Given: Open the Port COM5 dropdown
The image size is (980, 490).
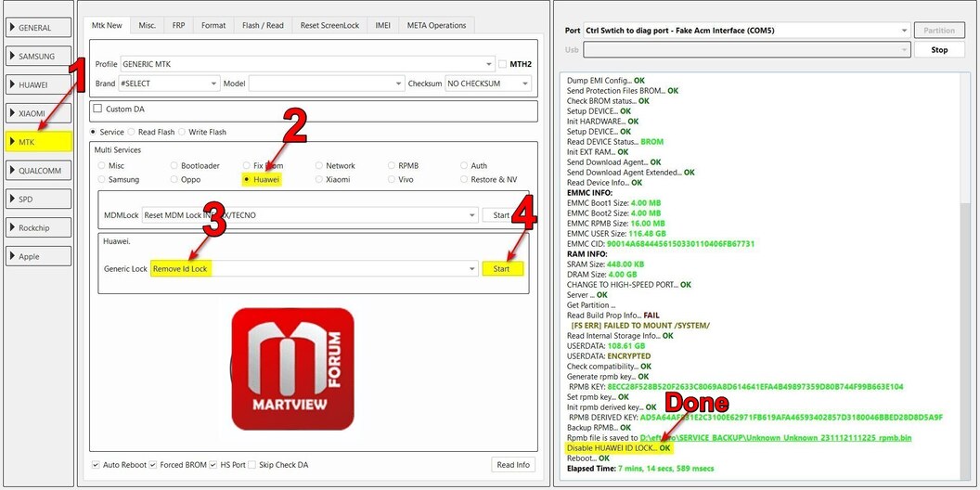Looking at the screenshot, I should pos(747,30).
